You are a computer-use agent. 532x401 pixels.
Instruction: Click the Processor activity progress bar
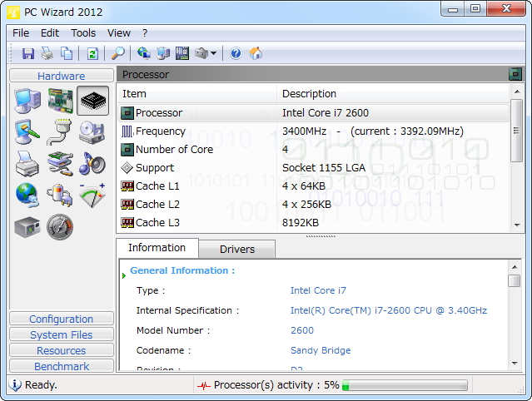(x=405, y=385)
